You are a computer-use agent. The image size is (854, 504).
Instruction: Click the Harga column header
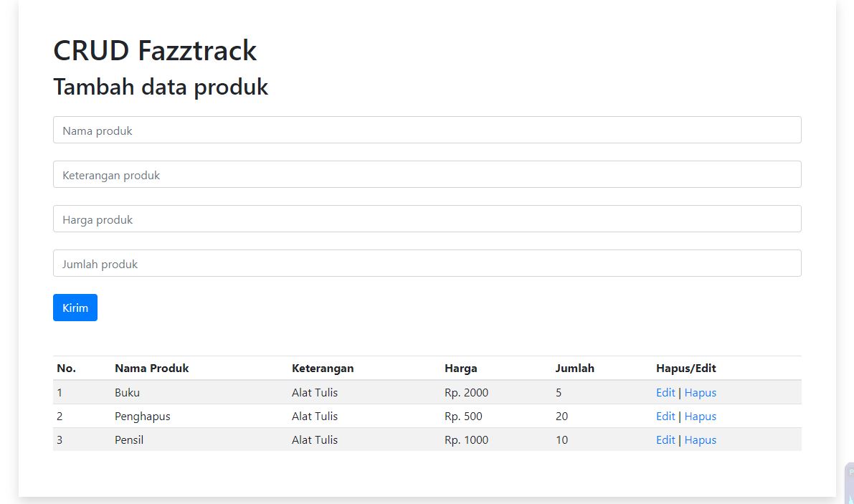point(461,369)
